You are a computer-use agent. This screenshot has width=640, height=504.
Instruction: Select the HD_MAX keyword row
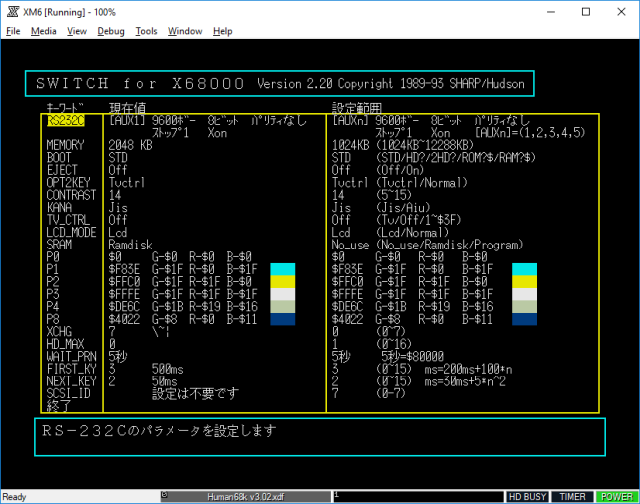(65, 344)
